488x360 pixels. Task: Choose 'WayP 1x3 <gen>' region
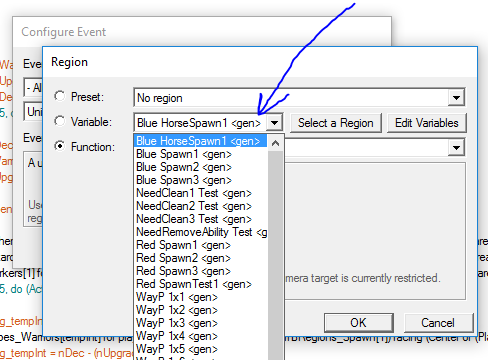pos(200,323)
